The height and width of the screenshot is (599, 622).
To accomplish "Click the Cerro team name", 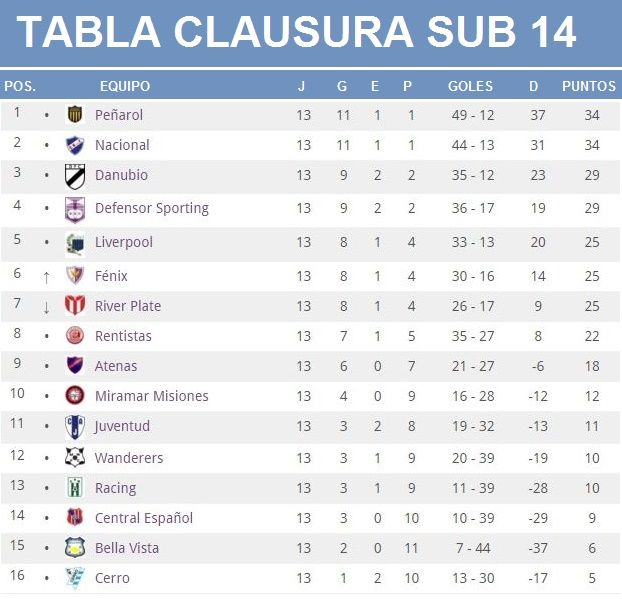I will click(112, 578).
